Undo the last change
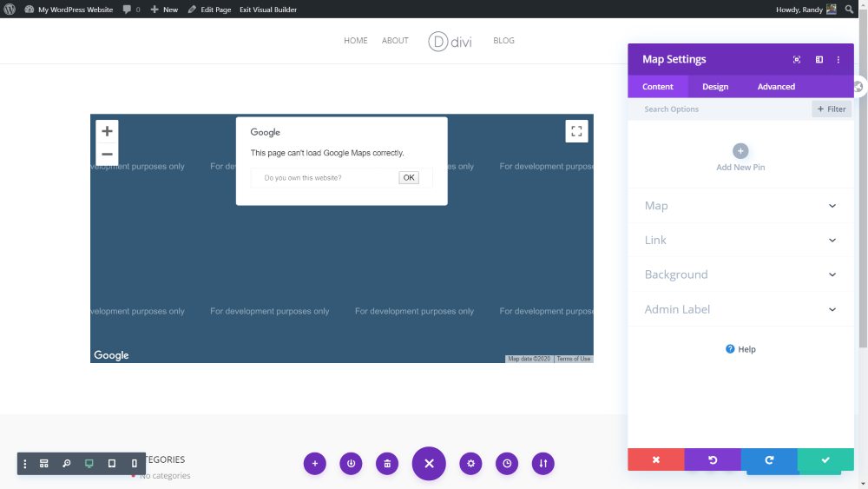 (x=713, y=459)
